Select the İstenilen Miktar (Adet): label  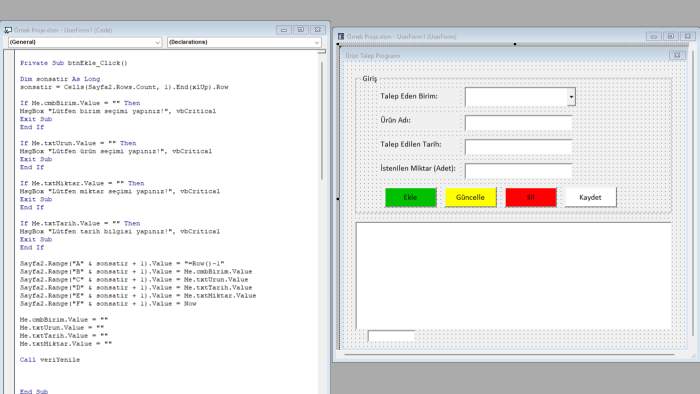418,168
